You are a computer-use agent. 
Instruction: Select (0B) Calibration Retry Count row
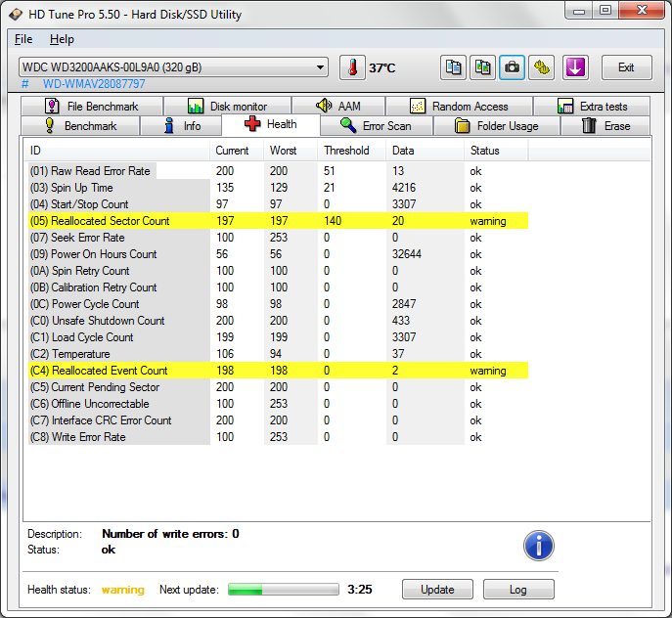click(x=278, y=287)
